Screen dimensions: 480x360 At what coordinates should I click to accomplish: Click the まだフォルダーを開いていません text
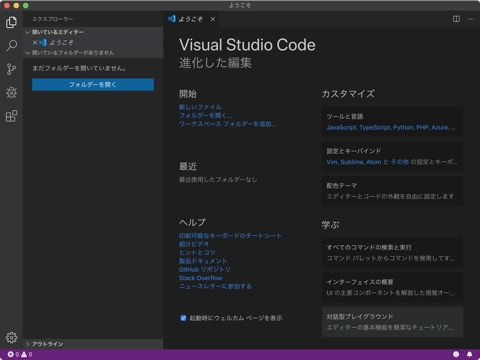pos(79,68)
